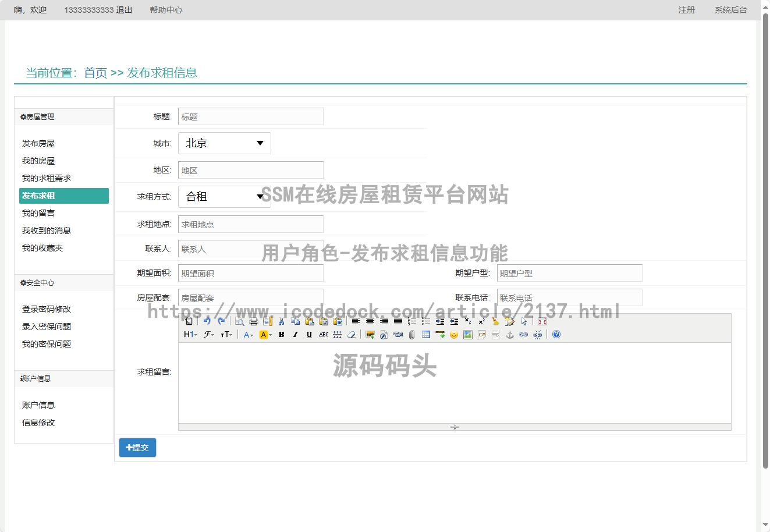Insert a horizontal rule

[440, 335]
